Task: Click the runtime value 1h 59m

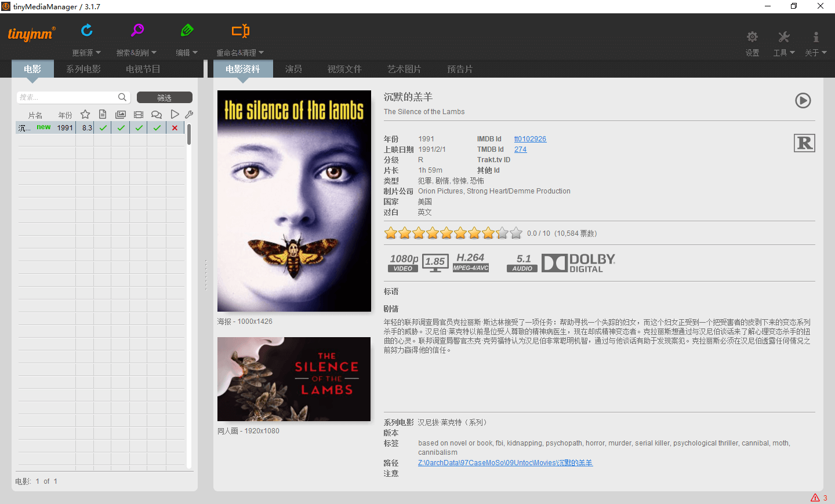Action: 430,170
